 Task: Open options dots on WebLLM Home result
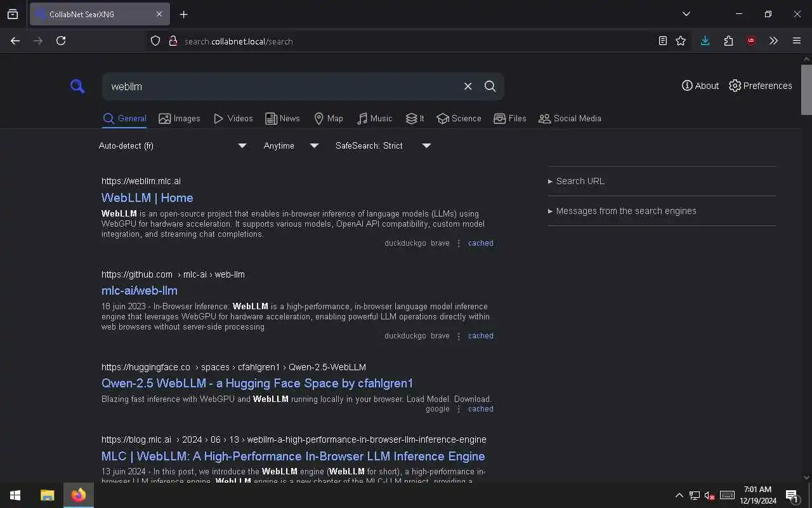459,243
